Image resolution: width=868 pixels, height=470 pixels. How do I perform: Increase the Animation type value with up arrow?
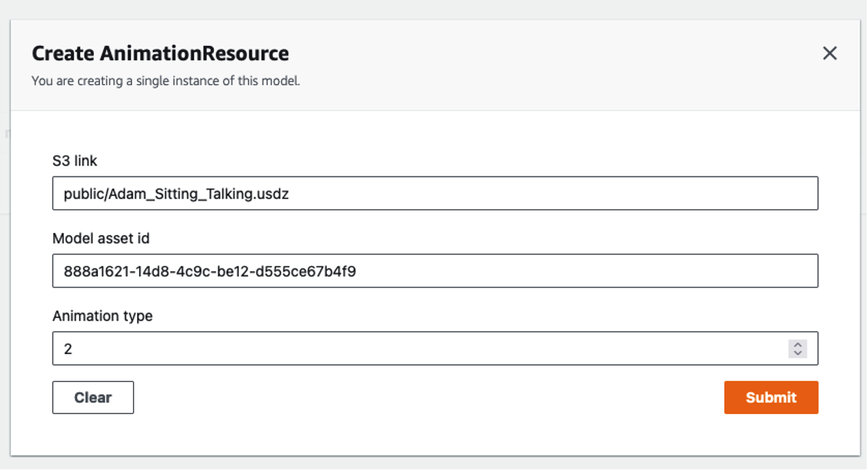(x=797, y=345)
